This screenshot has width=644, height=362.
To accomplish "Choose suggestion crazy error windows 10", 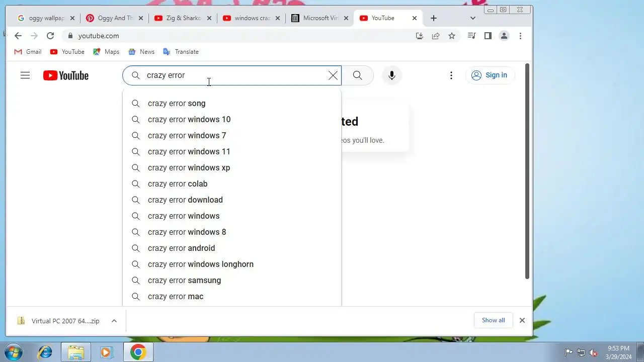I will click(x=232, y=119).
